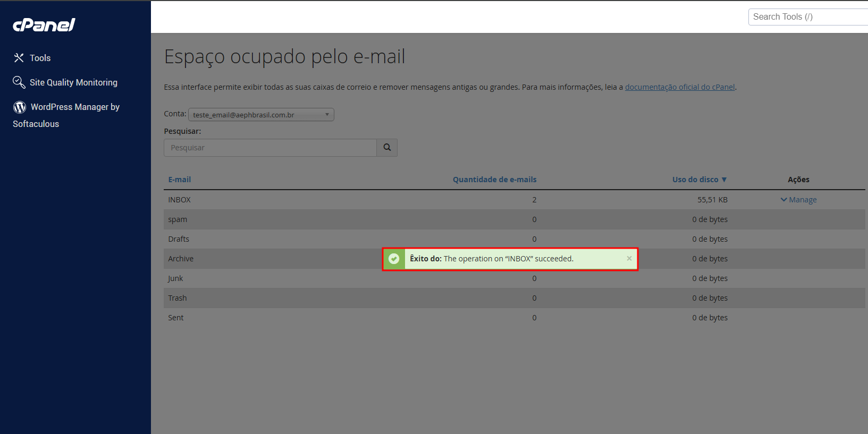This screenshot has width=868, height=434.
Task: Select the Trash folder row
Action: (x=514, y=298)
